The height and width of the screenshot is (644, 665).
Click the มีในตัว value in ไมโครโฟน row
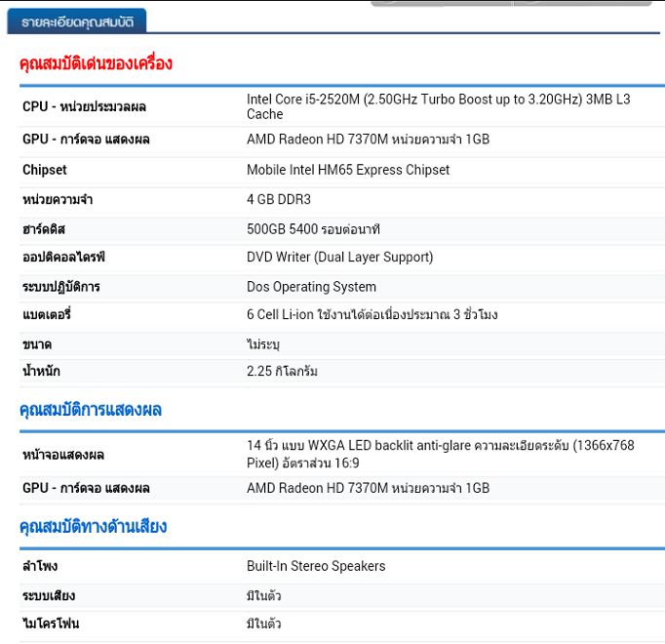pos(264,624)
